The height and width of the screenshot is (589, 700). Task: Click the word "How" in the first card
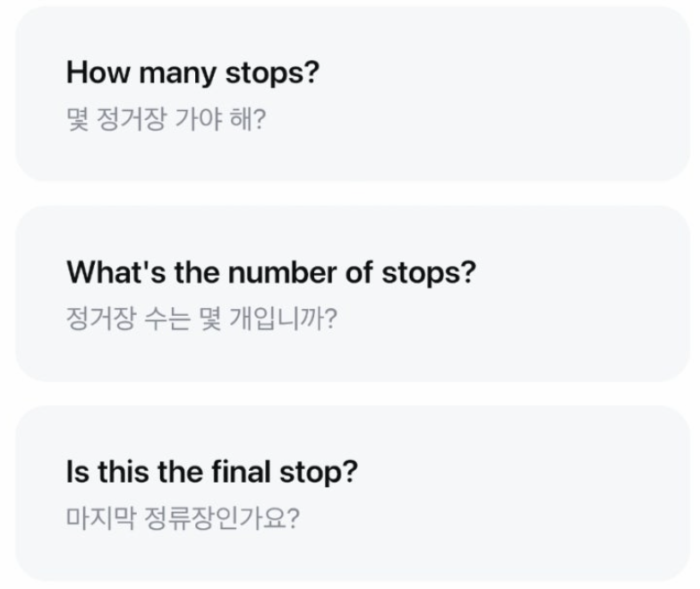[x=98, y=73]
